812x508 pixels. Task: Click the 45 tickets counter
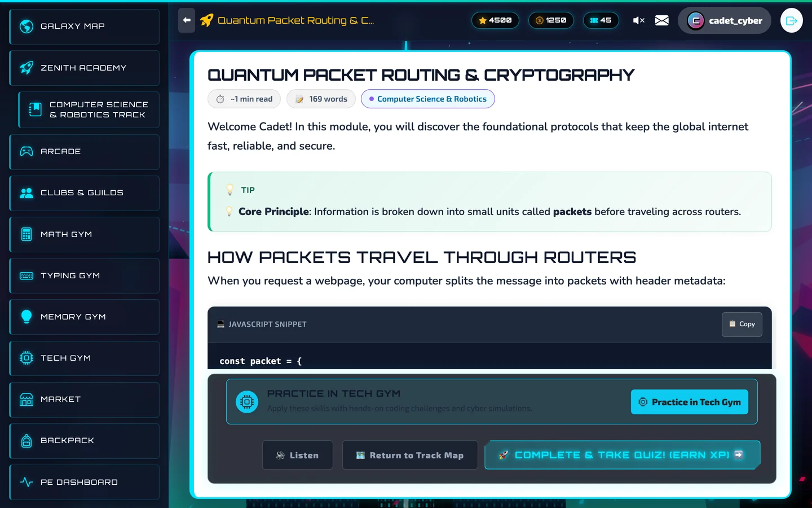(601, 20)
